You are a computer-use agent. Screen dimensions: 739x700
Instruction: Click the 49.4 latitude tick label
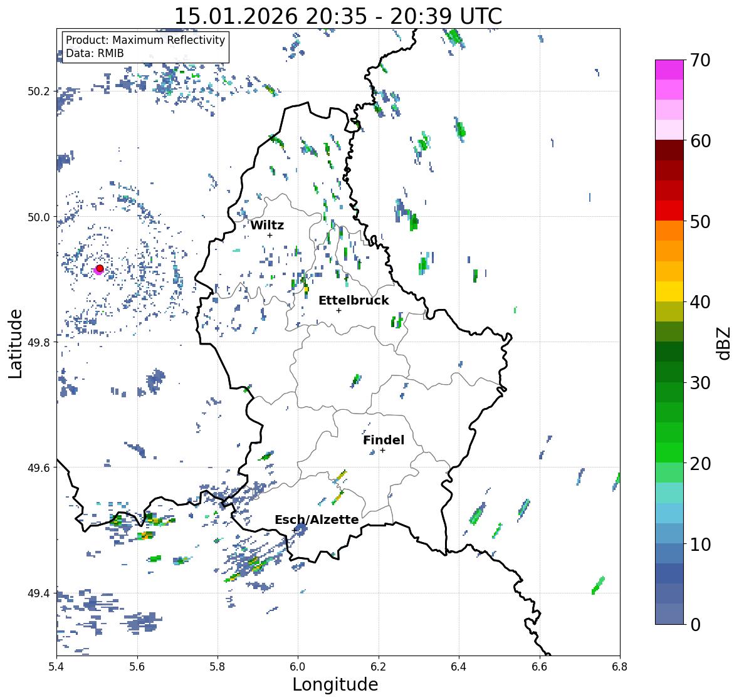click(39, 593)
